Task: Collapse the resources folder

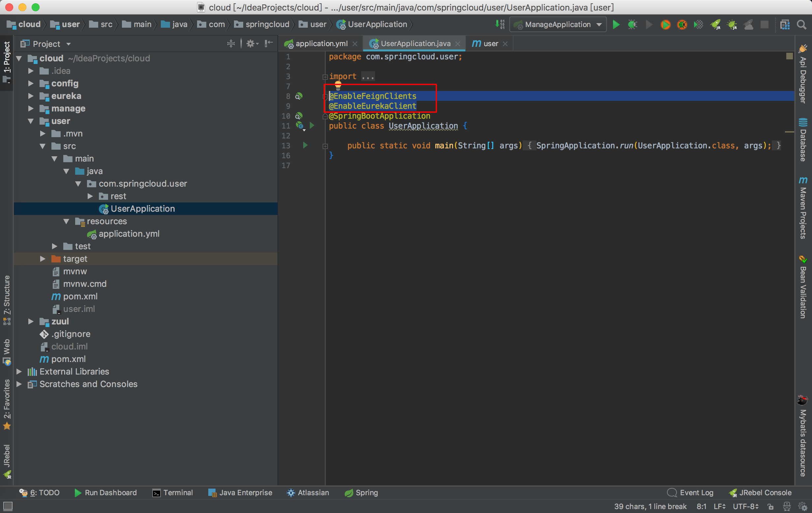Action: pos(67,222)
